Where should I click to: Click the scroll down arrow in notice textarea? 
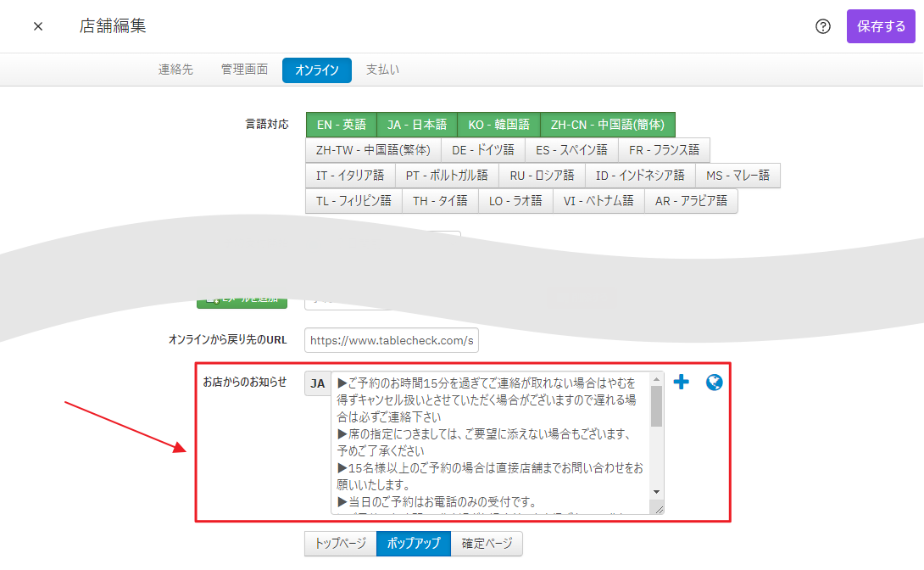(x=656, y=492)
